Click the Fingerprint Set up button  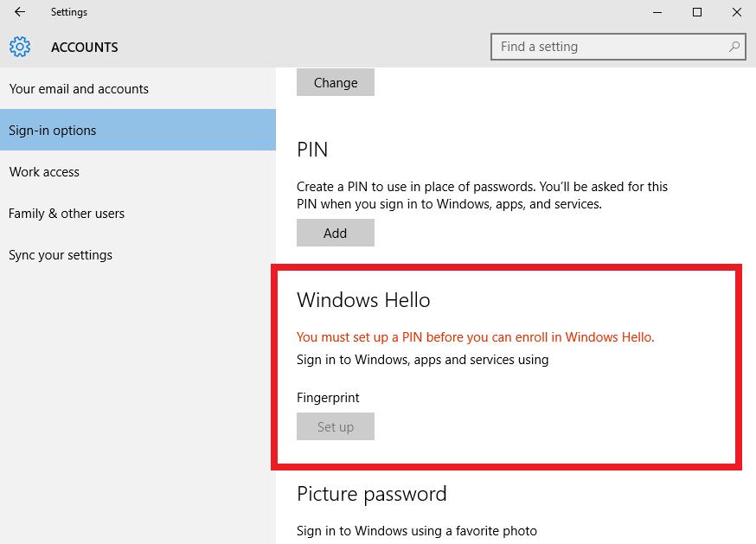point(336,426)
